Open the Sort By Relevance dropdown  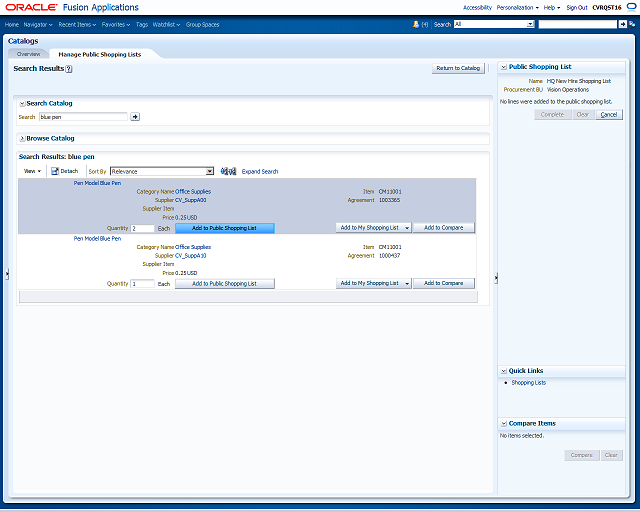[x=209, y=171]
